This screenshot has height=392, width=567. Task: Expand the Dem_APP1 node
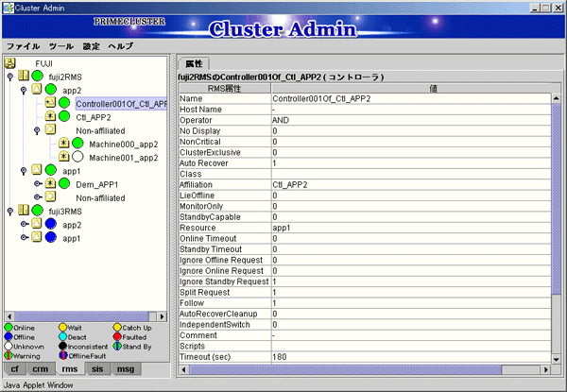(x=38, y=183)
